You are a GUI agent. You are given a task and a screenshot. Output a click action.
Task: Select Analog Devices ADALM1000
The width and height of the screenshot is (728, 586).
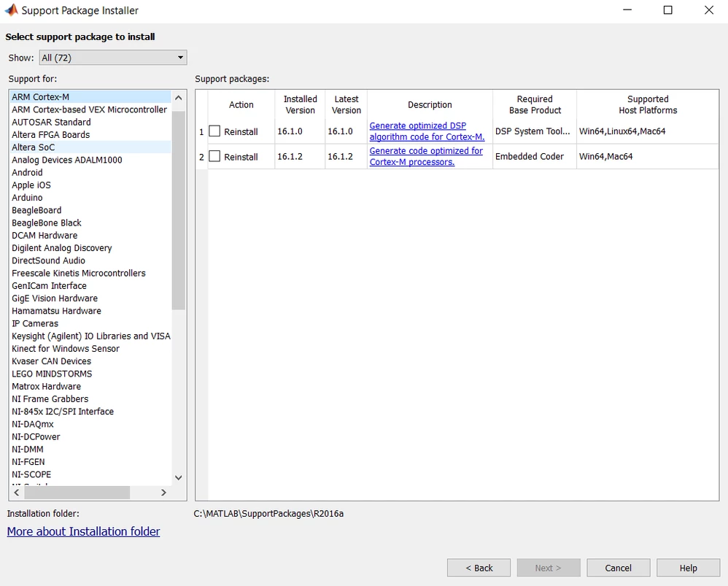tap(90, 160)
